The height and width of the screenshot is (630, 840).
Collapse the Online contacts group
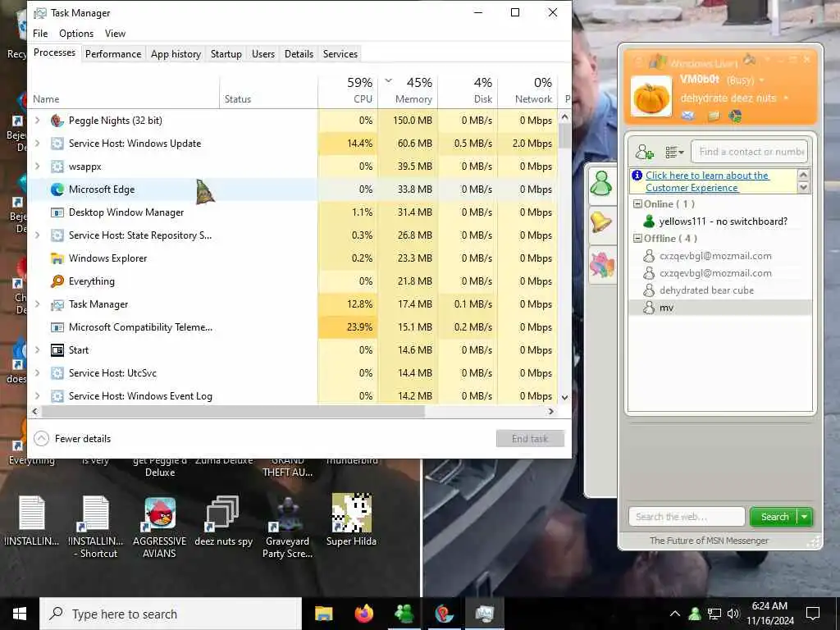click(x=637, y=204)
